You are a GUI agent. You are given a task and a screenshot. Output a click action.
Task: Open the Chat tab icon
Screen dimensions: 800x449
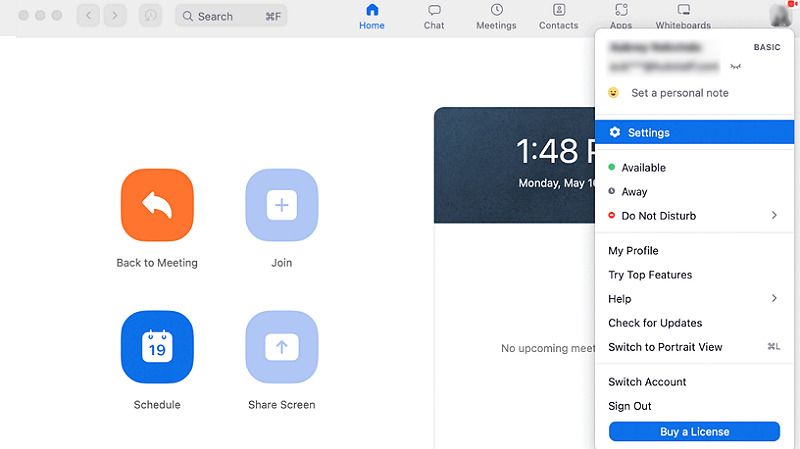(x=434, y=11)
